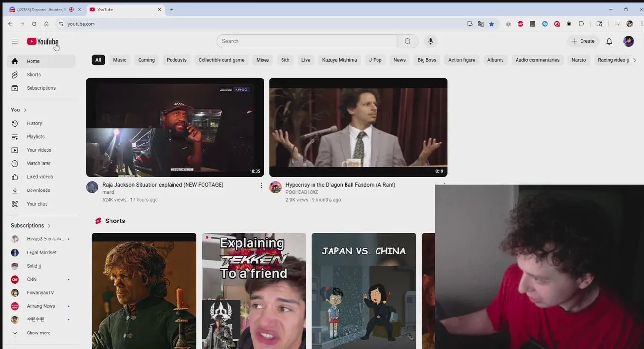The image size is (644, 349).
Task: Expand the You section chevron
Action: pos(25,110)
